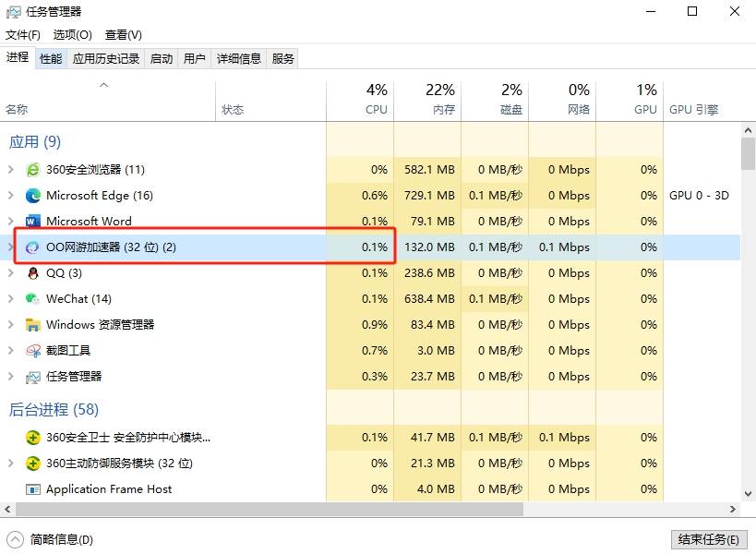Switch to the 性能 tab
This screenshot has height=554, width=756.
(x=51, y=59)
